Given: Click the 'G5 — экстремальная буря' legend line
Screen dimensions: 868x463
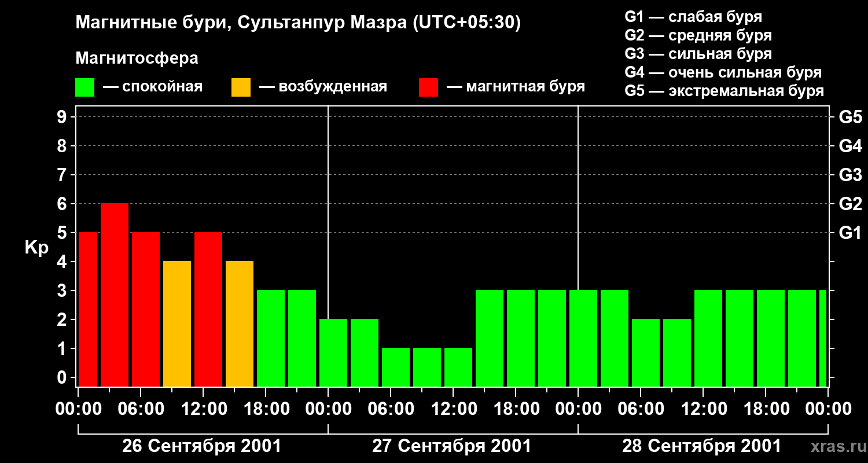Looking at the screenshot, I should pos(724,91).
